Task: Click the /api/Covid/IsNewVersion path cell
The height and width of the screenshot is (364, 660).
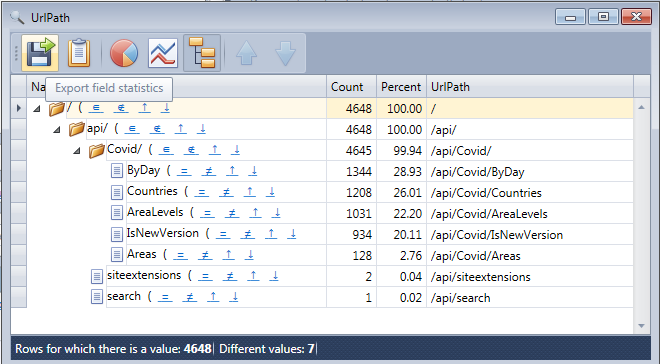Action: point(530,235)
